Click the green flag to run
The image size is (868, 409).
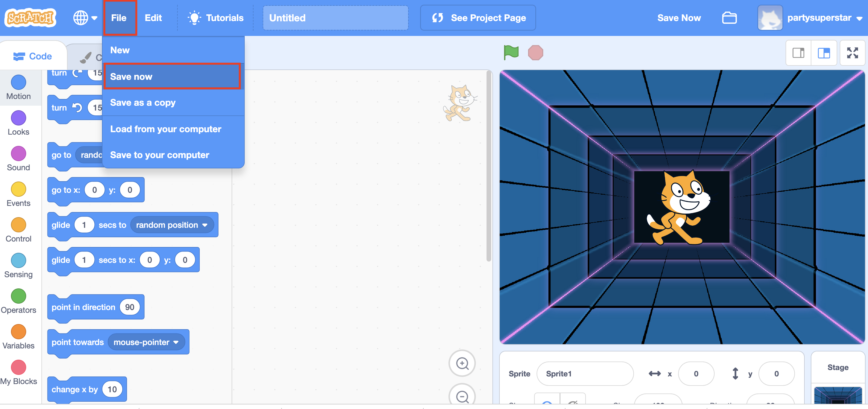[x=511, y=52]
